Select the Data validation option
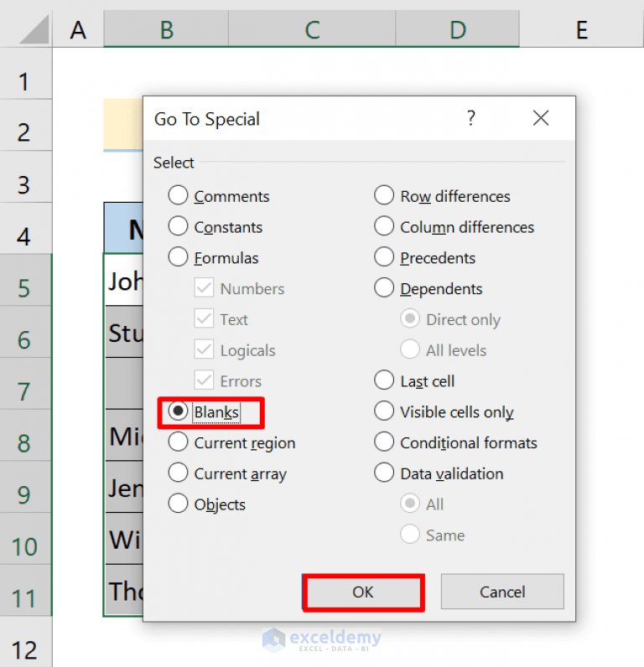 tap(439, 473)
